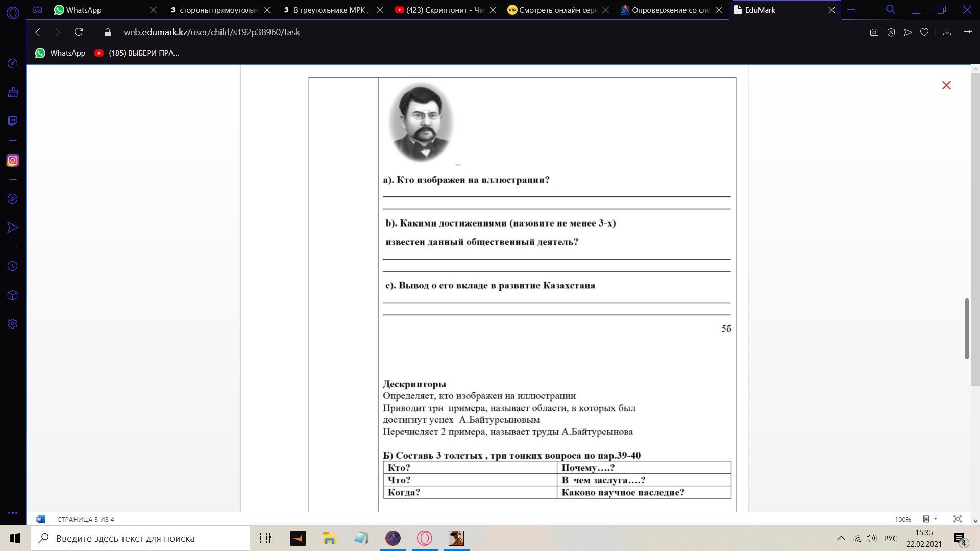The image size is (980, 551).
Task: Open Easy Setup sliders icon
Action: click(967, 32)
